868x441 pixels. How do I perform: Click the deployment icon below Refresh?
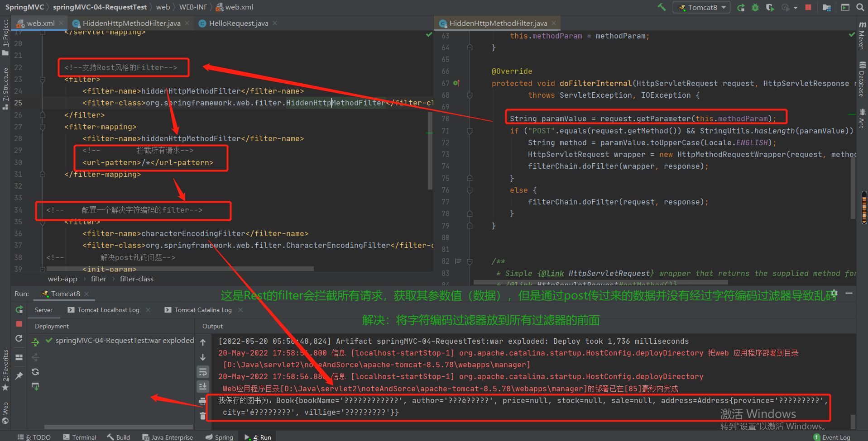35,386
